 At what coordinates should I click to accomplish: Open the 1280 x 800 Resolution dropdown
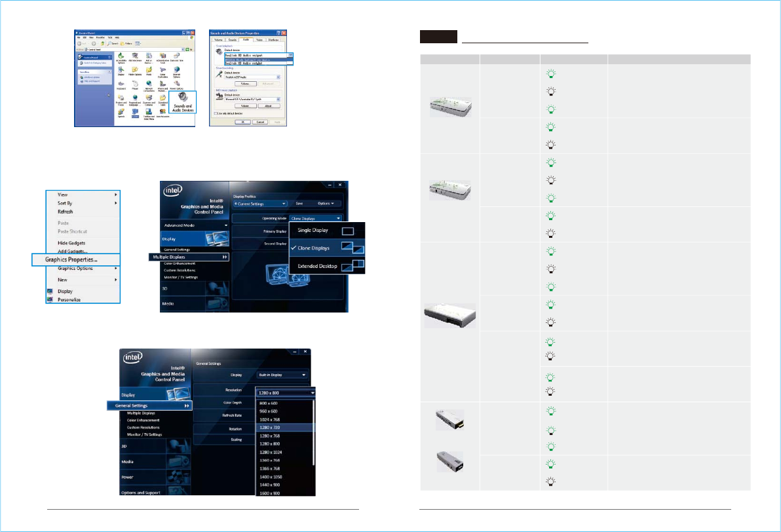(x=286, y=393)
